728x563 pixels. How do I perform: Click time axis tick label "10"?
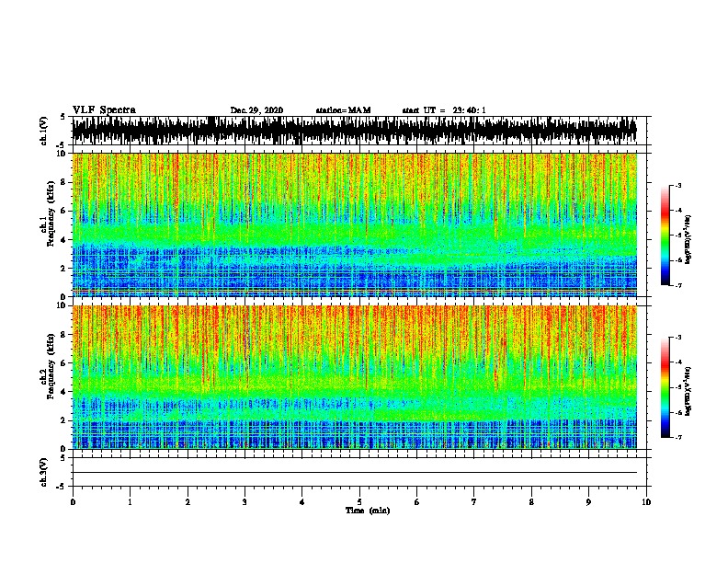pos(646,502)
